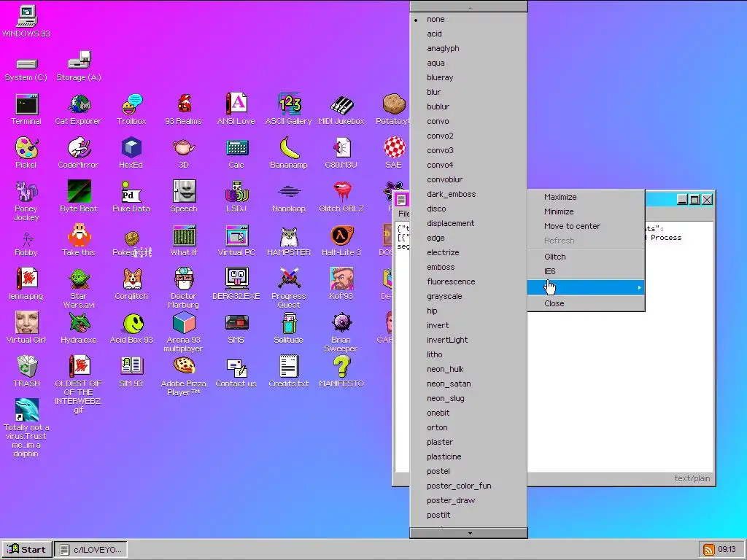Launch Byte Beat icon
The width and height of the screenshot is (747, 560).
click(79, 196)
